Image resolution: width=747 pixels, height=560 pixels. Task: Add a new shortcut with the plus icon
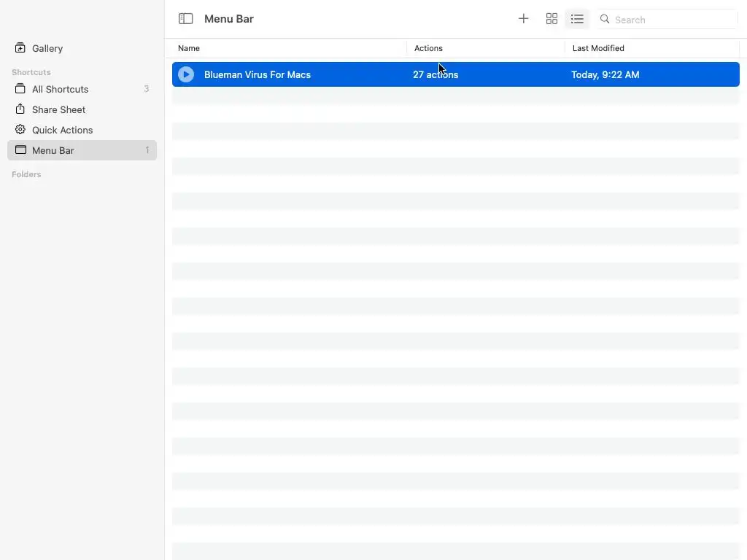523,18
